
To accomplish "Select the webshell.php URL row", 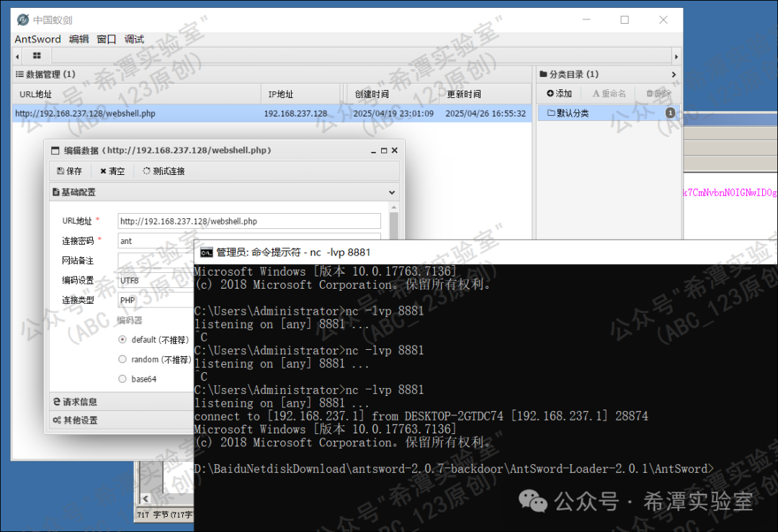I will (272, 114).
